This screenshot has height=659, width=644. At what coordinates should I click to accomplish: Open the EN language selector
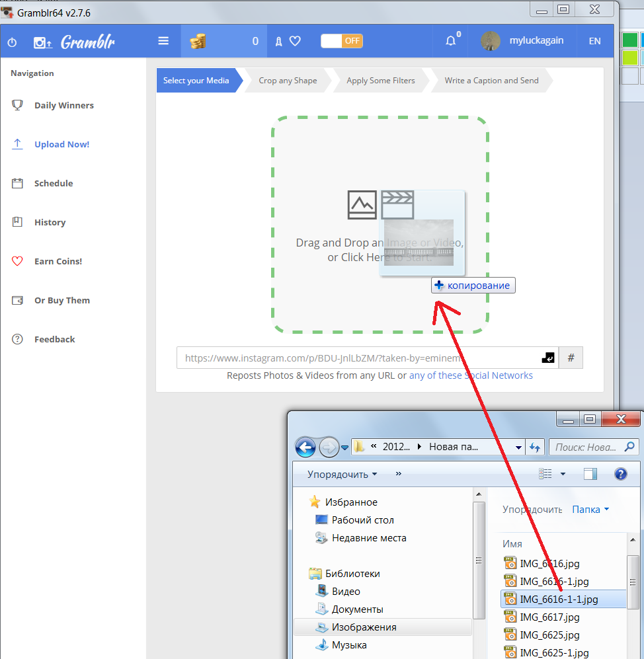click(594, 41)
